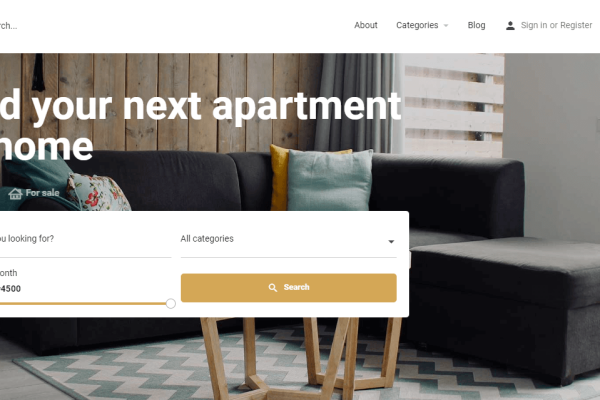Click the gold Search button
Image resolution: width=600 pixels, height=400 pixels.
pyautogui.click(x=289, y=288)
